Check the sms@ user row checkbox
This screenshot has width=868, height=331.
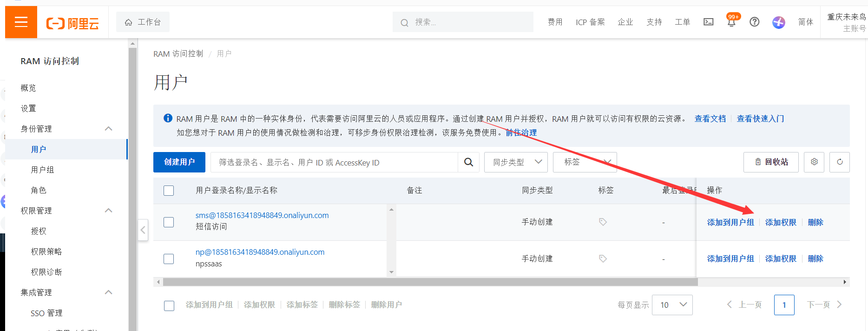click(x=169, y=222)
